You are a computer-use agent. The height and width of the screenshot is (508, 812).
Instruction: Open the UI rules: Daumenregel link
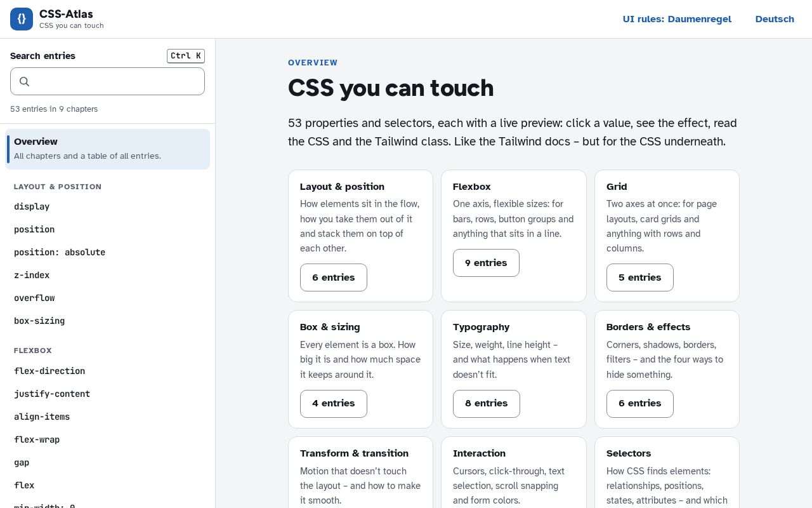point(677,19)
